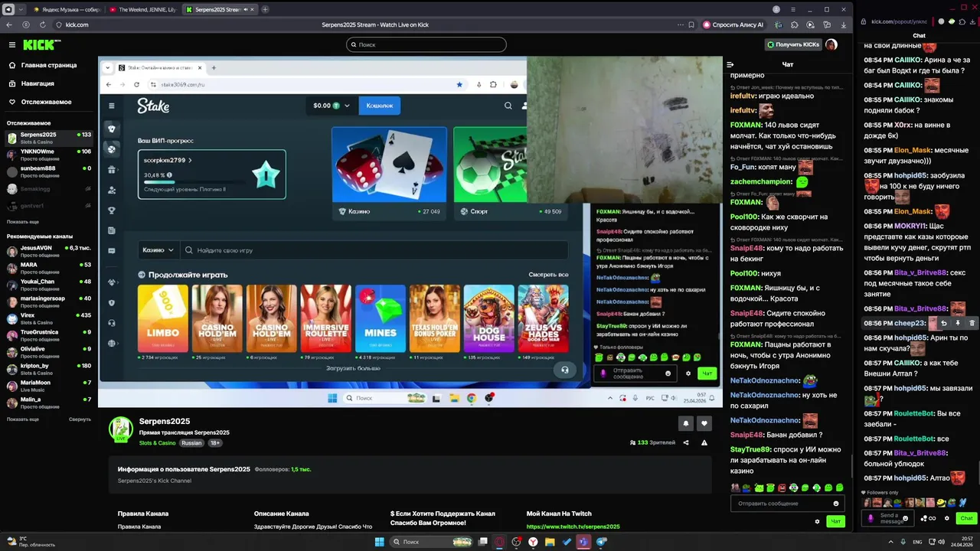This screenshot has width=980, height=551.
Task: Click the KICK logo
Action: 42,45
